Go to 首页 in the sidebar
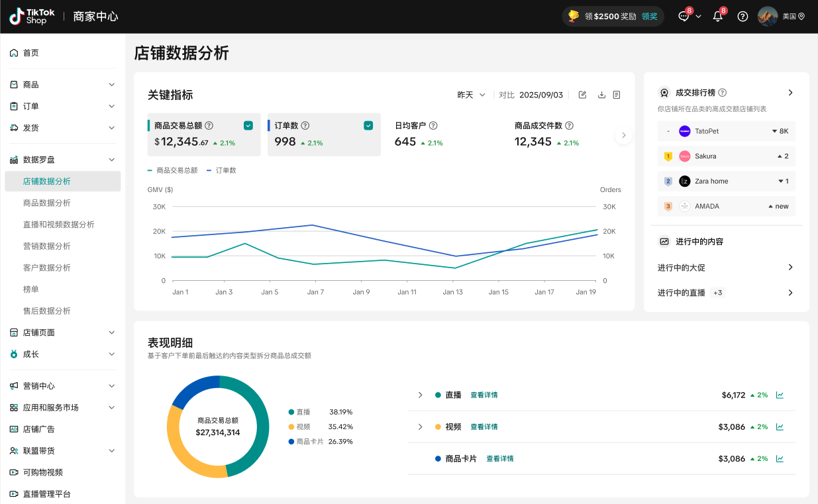 coord(30,53)
